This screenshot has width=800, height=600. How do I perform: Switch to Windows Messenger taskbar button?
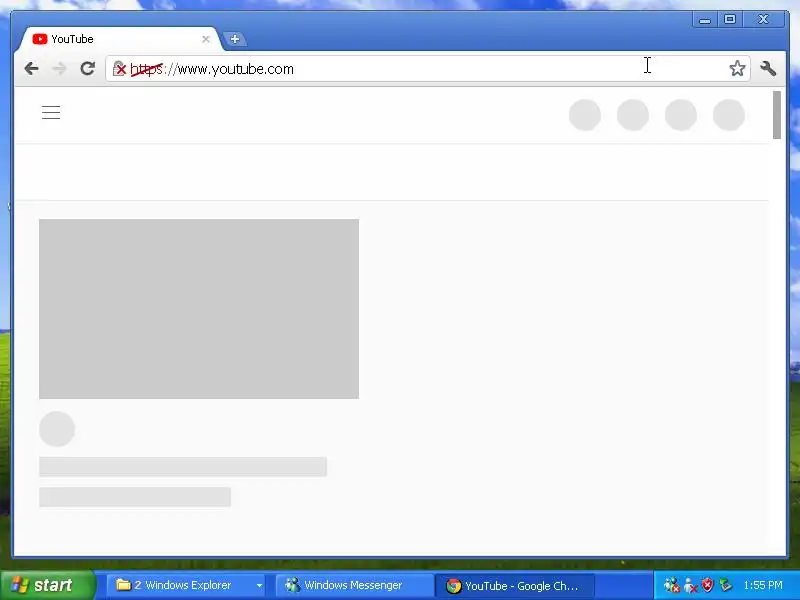(354, 585)
